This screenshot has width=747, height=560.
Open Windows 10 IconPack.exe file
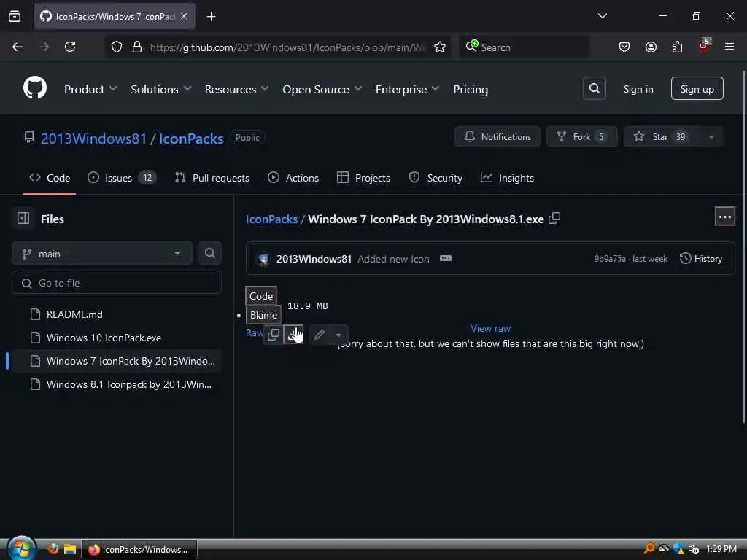click(x=117, y=338)
